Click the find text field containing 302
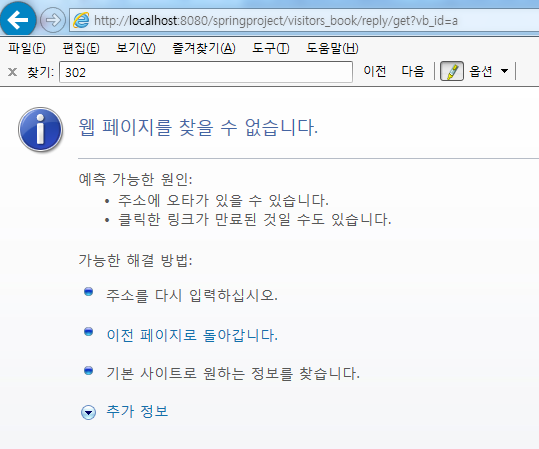Image resolution: width=539 pixels, height=449 pixels. [206, 72]
